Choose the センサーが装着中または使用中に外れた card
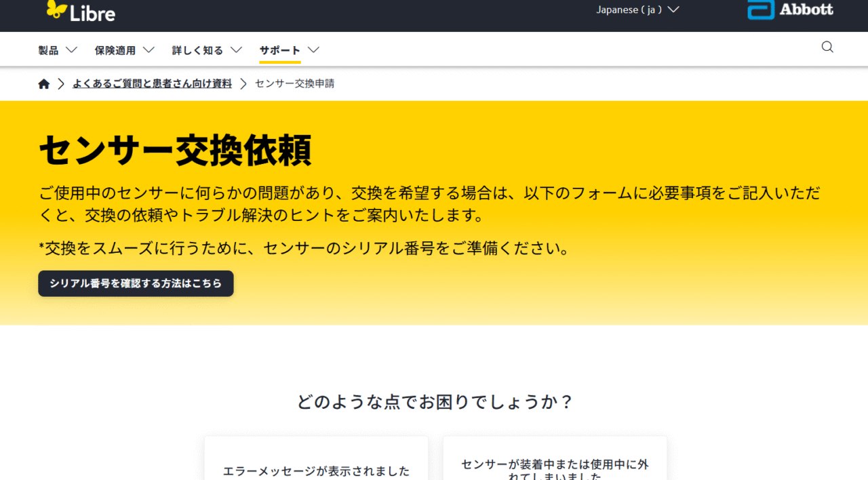The image size is (868, 480). tap(555, 468)
